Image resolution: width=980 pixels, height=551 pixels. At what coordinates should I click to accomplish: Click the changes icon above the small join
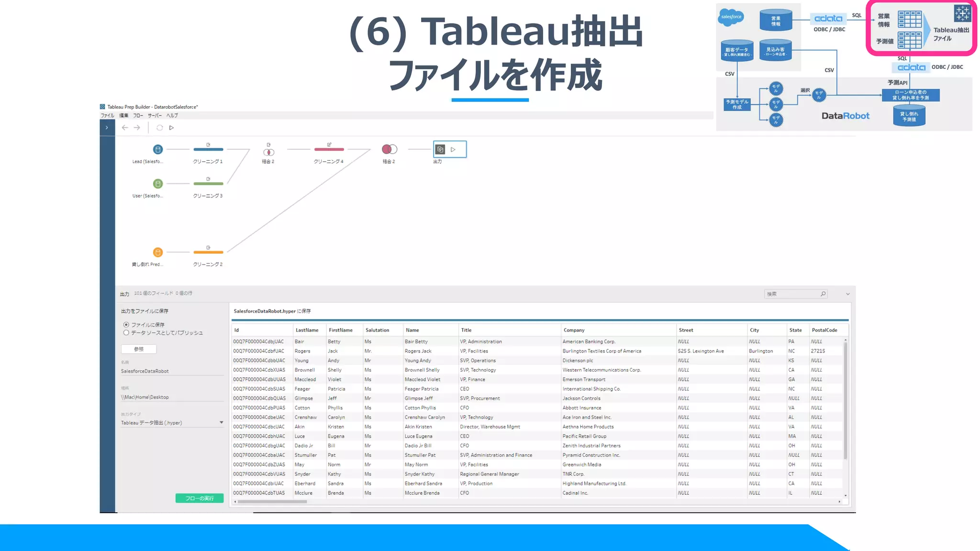(x=268, y=144)
